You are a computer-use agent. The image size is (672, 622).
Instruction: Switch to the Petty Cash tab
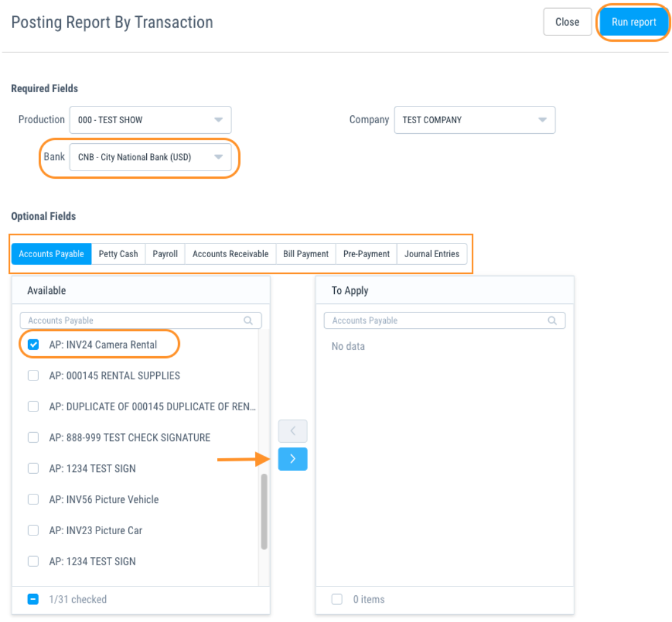(118, 254)
